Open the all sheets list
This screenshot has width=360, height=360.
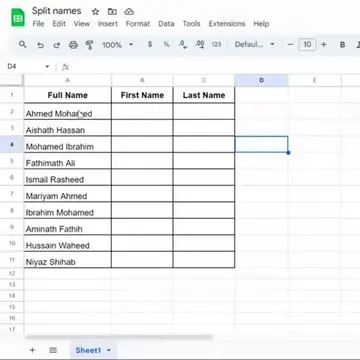point(53,350)
